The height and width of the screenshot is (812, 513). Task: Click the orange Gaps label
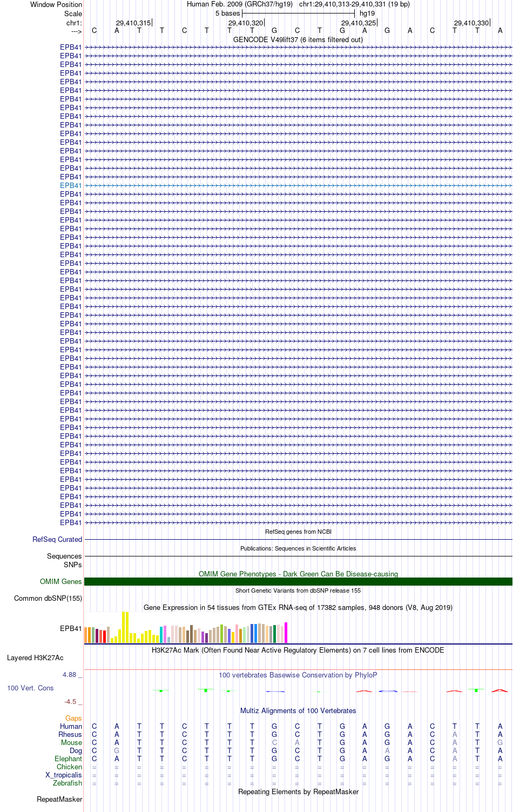(73, 718)
